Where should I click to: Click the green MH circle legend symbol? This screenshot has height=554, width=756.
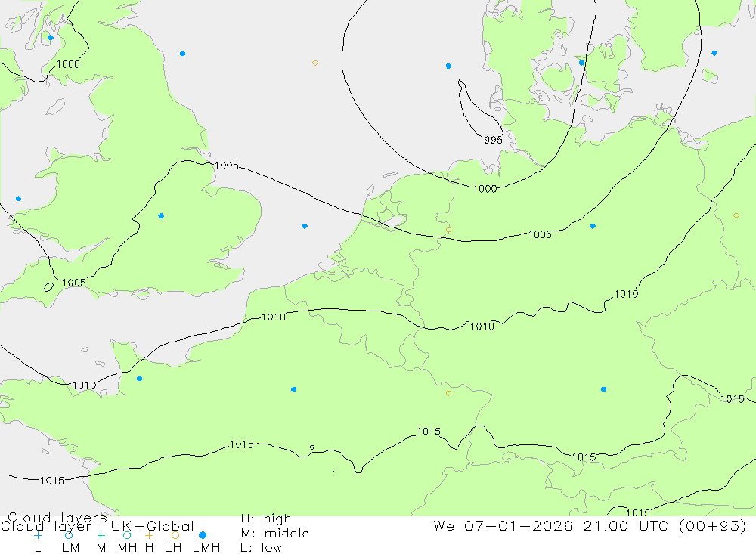pos(127,535)
